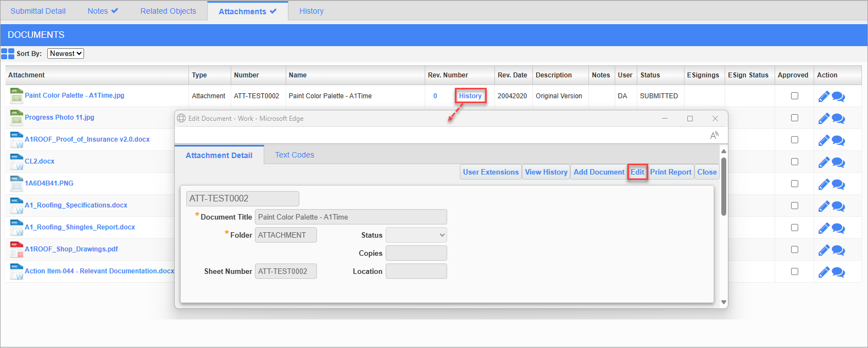Click the Location input field
This screenshot has height=348, width=868.
coord(416,271)
